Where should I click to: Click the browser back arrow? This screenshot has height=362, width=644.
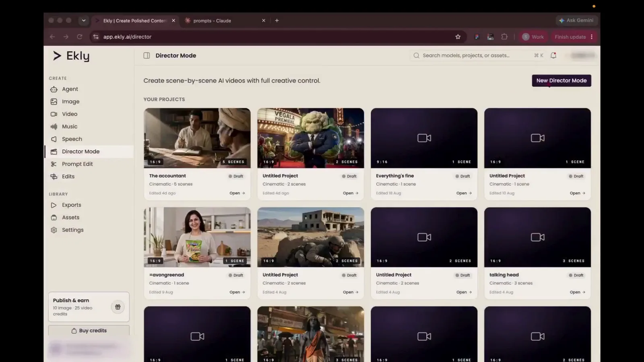click(52, 37)
